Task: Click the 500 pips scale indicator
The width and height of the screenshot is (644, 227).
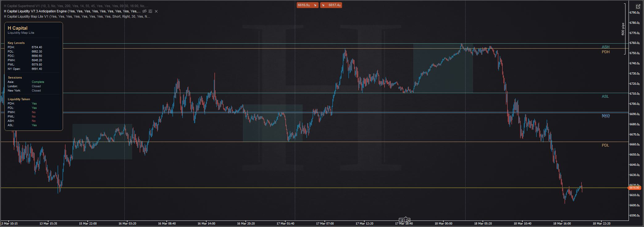Action: tap(623, 29)
